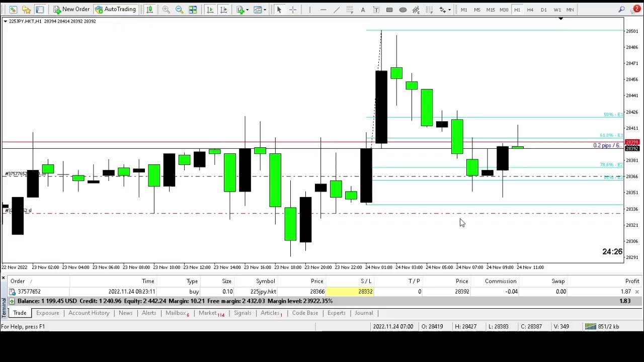
Task: Click the connection status 851/2 kb indicator
Action: [x=603, y=326]
